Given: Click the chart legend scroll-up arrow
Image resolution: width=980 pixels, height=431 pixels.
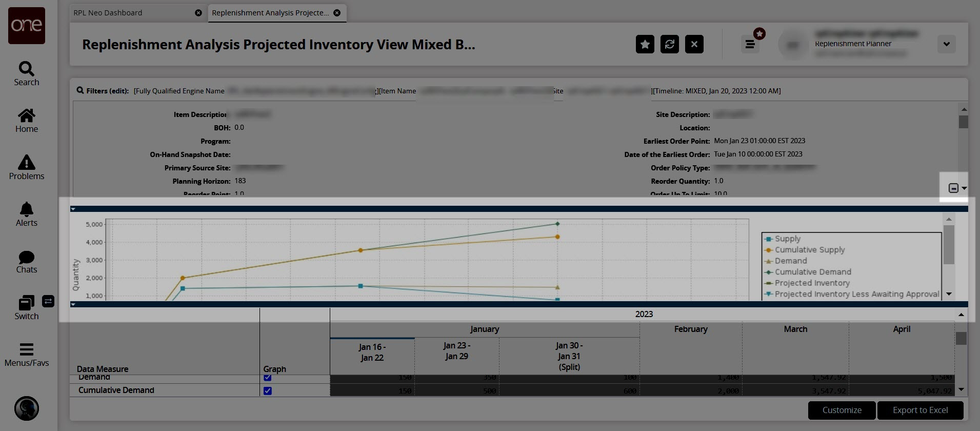Looking at the screenshot, I should pos(949,220).
